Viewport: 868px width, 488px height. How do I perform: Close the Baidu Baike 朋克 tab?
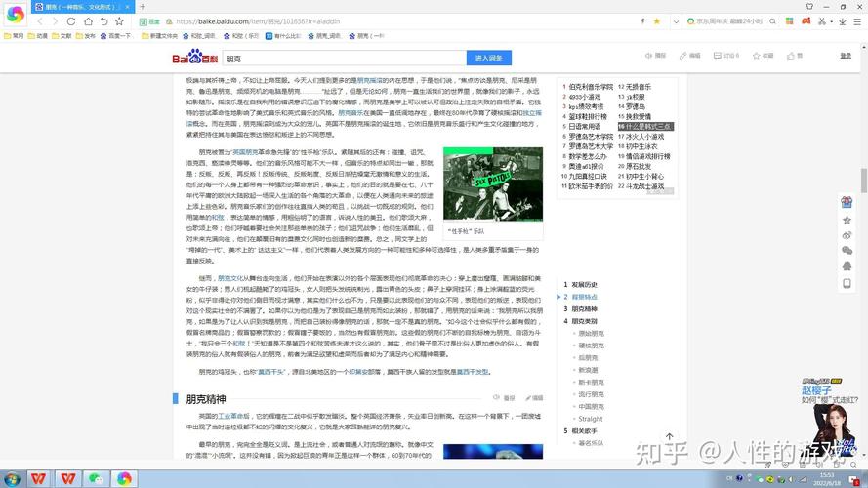tap(127, 7)
